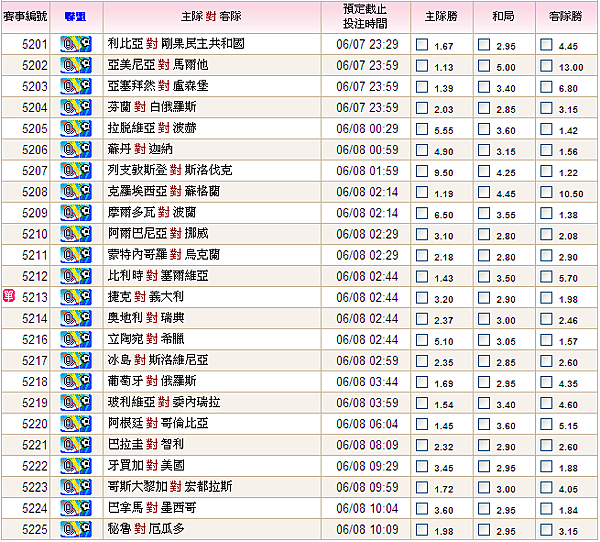The image size is (600, 542).
Task: Select away win 6.80 for match 5203
Action: [x=546, y=87]
